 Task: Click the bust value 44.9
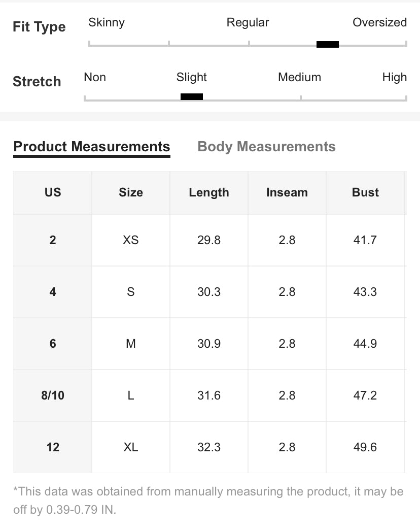coord(365,344)
